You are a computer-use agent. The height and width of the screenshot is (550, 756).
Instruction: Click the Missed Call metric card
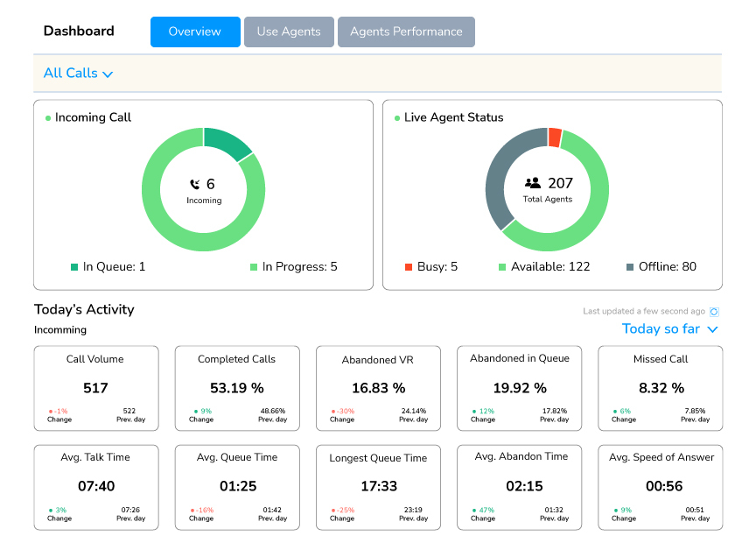pyautogui.click(x=661, y=388)
